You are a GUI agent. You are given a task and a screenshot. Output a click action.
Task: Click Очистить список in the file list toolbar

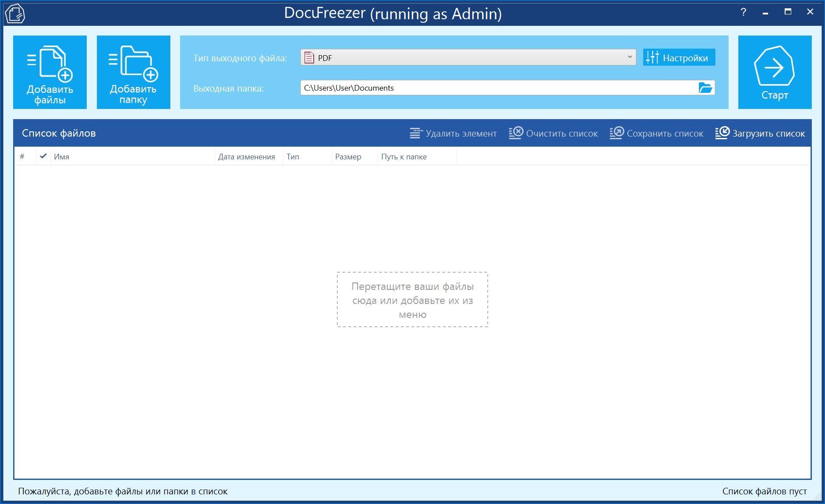coord(553,133)
